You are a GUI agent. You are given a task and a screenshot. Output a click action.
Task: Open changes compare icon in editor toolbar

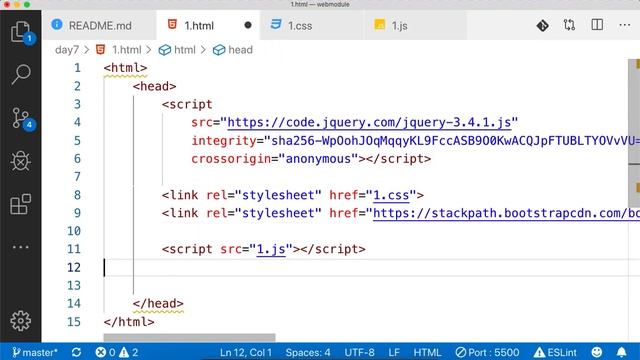(569, 25)
